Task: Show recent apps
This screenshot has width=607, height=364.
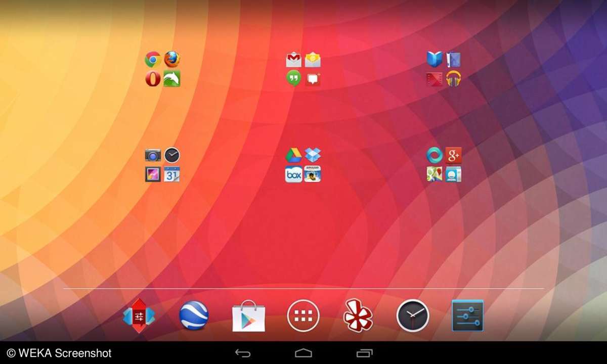Action: [x=364, y=353]
